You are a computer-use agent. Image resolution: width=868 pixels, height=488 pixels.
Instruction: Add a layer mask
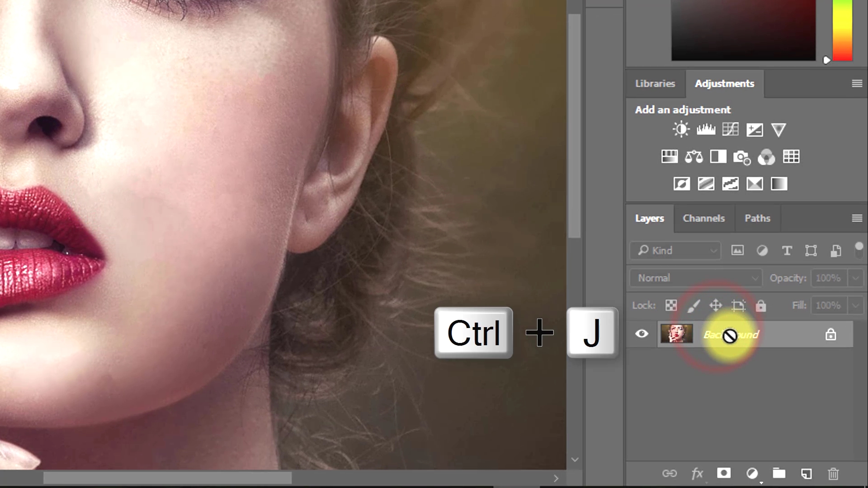pyautogui.click(x=724, y=473)
